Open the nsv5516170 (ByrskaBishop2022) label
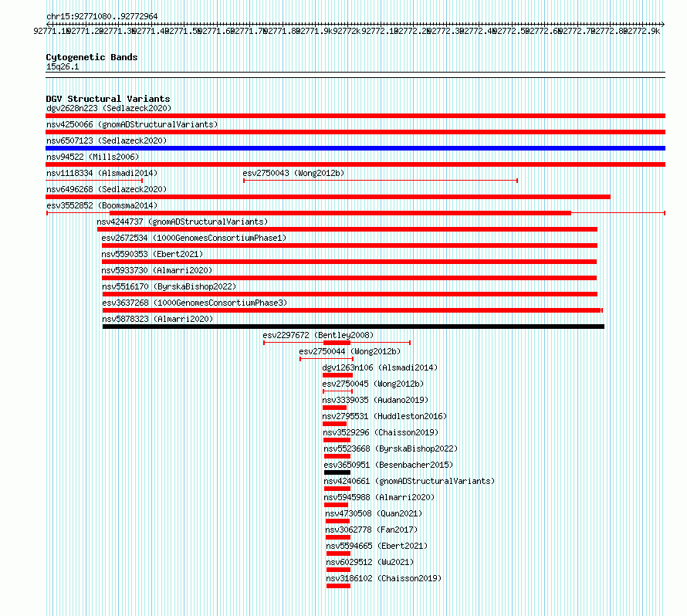687x616 pixels. pyautogui.click(x=169, y=286)
